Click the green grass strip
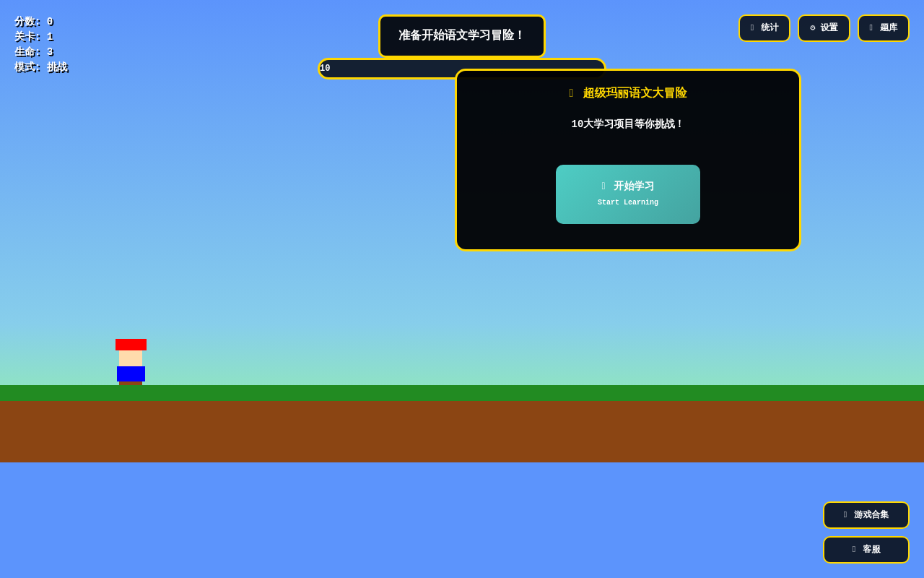924x578 pixels. [462, 393]
